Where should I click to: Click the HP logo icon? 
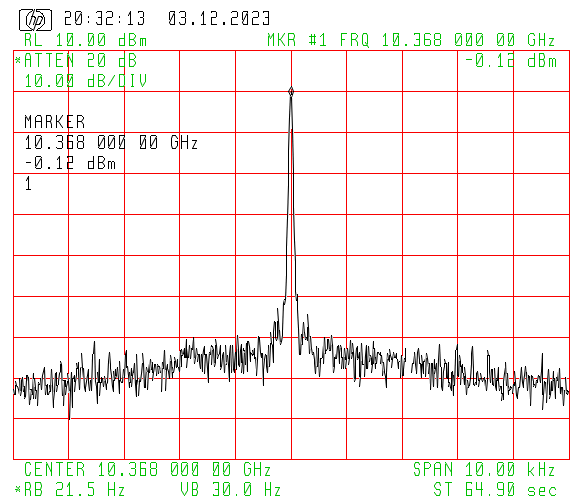[35, 20]
